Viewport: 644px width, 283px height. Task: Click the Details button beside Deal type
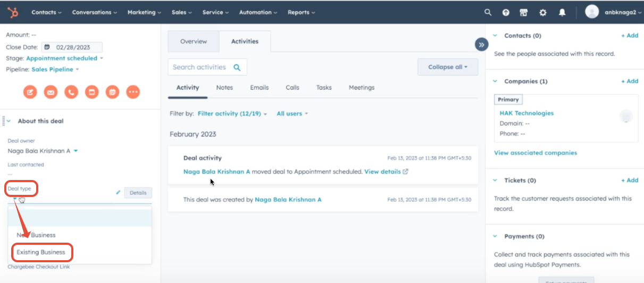[x=138, y=193]
